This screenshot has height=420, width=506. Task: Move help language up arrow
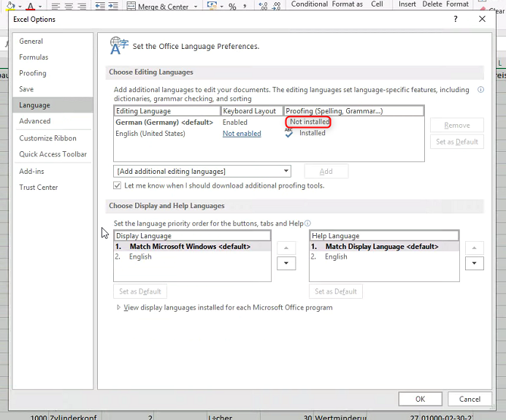tap(475, 248)
